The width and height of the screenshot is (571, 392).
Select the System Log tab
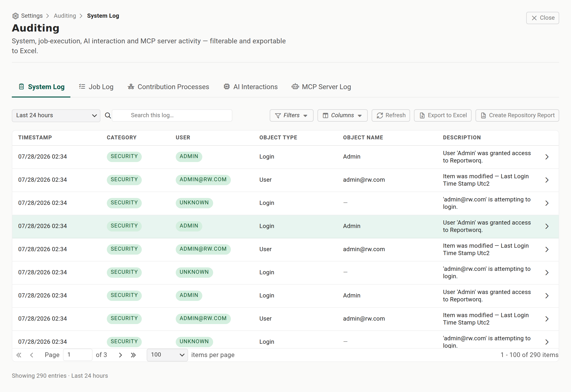(41, 87)
